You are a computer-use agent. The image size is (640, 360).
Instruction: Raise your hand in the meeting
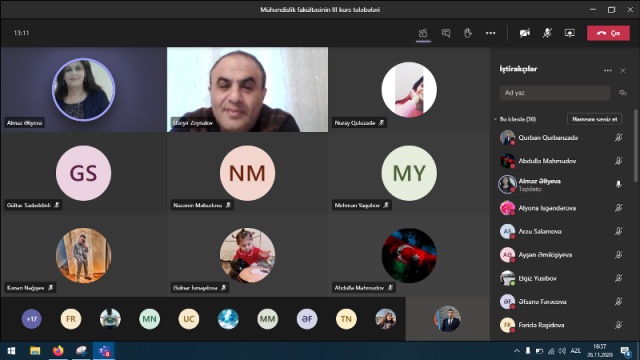click(468, 33)
